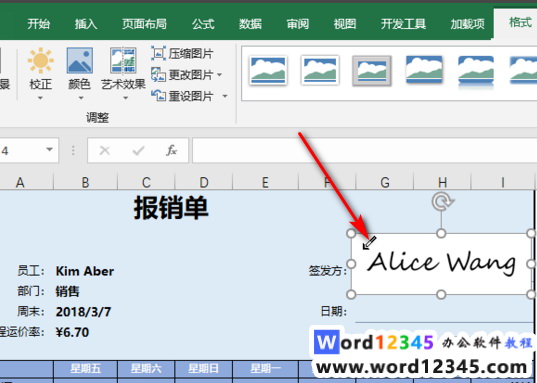Open the 颜色 picture color icon
The width and height of the screenshot is (537, 383).
pos(79,61)
